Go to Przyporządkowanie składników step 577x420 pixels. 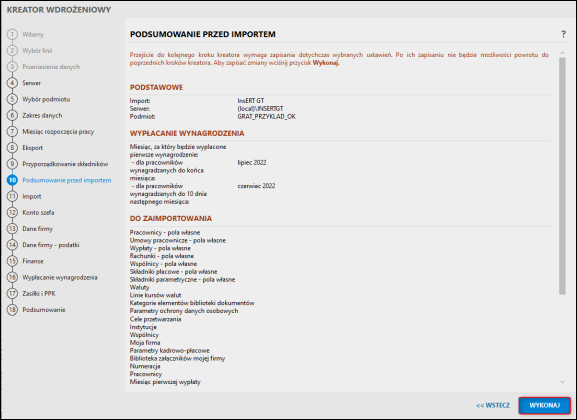click(65, 164)
